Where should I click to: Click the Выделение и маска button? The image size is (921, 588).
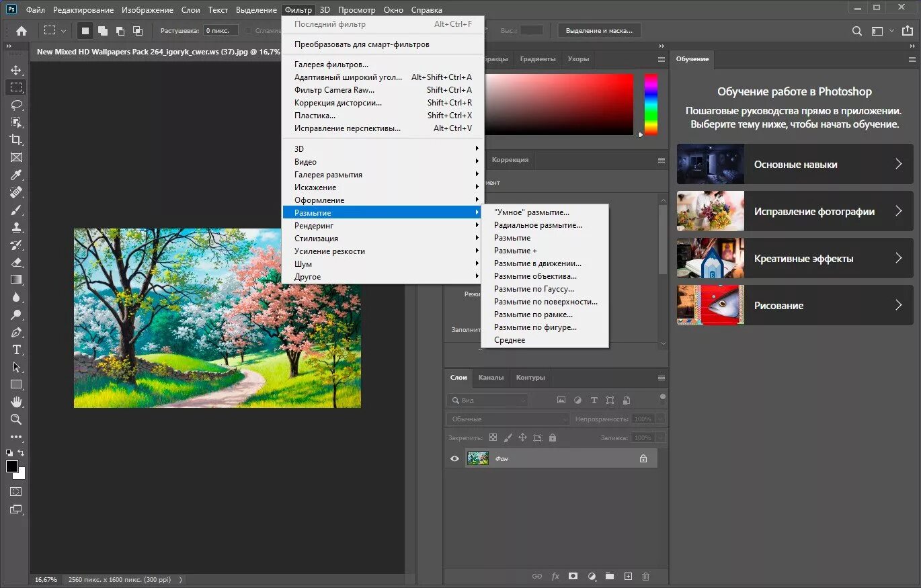600,31
